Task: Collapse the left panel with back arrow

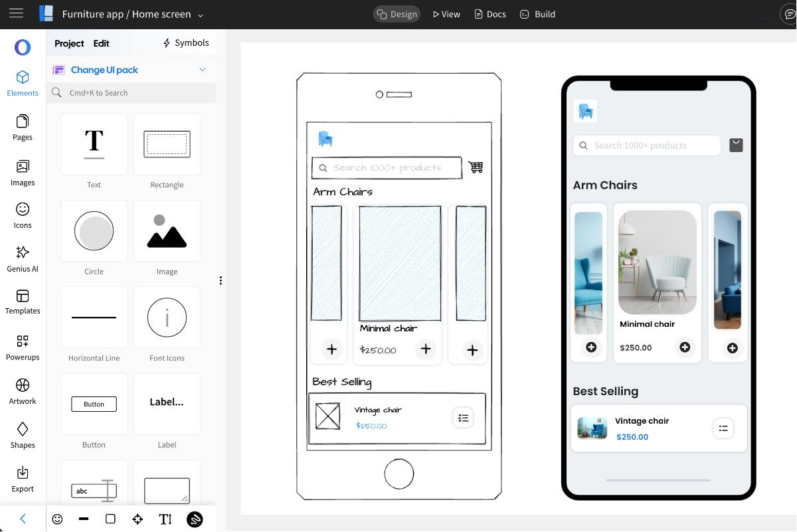Action: tap(23, 519)
